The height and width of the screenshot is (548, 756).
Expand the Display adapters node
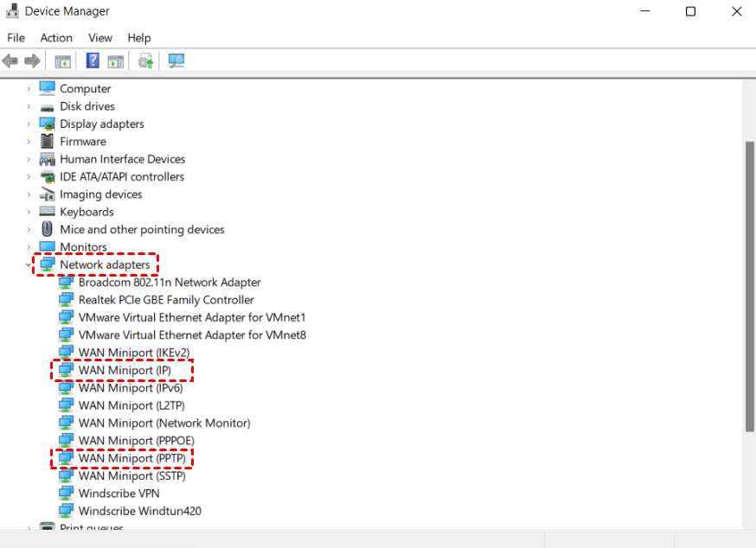click(x=29, y=124)
